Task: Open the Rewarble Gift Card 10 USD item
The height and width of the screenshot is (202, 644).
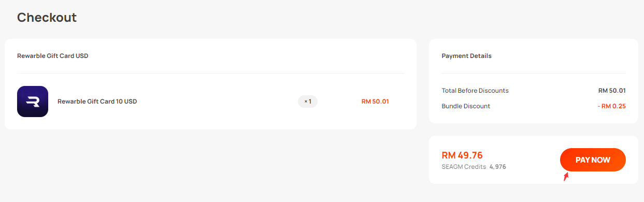Action: tap(97, 102)
